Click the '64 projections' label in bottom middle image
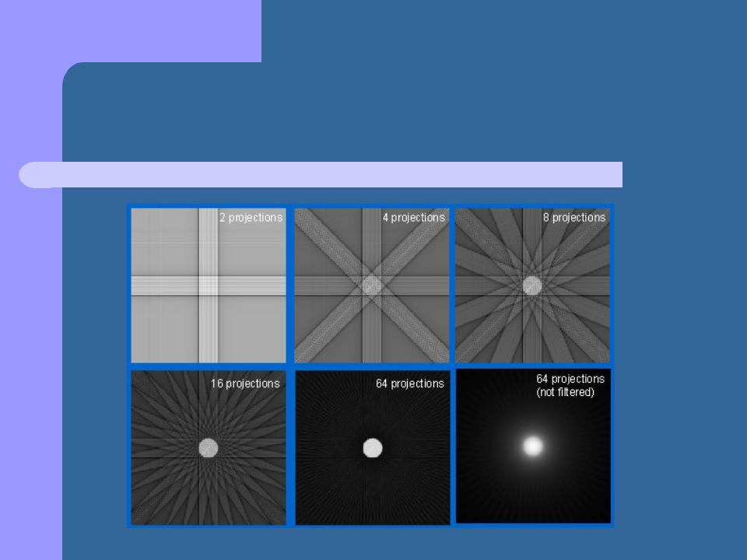Image resolution: width=747 pixels, height=560 pixels. 410,383
